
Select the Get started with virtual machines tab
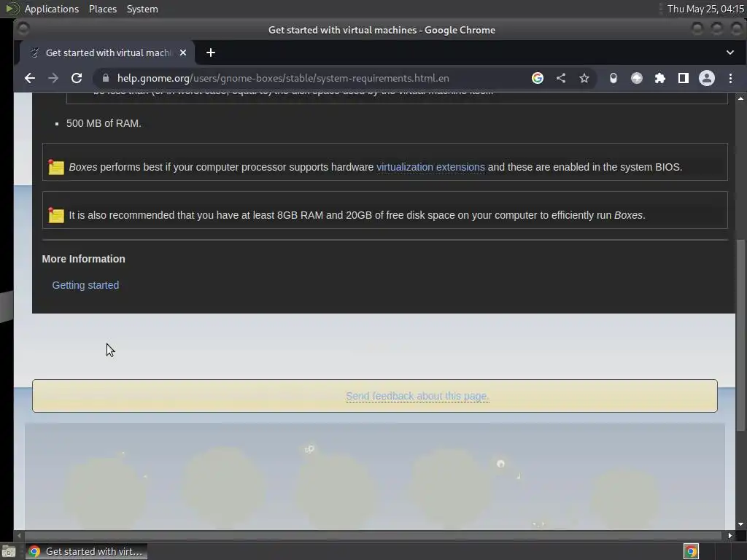[x=108, y=52]
